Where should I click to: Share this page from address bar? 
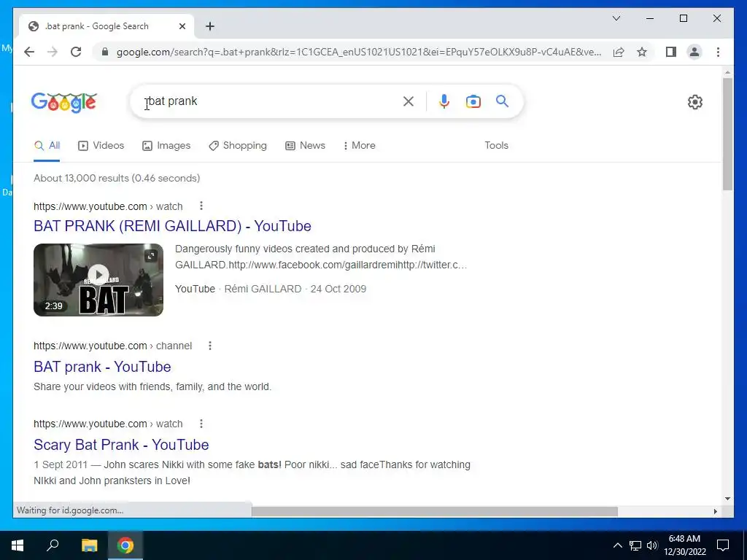(619, 52)
